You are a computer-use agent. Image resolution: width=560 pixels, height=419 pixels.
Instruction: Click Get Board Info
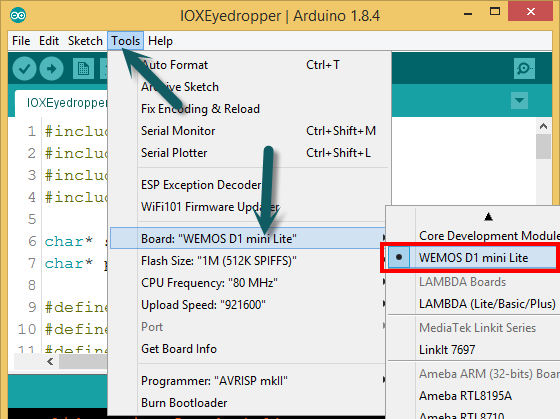247,349
